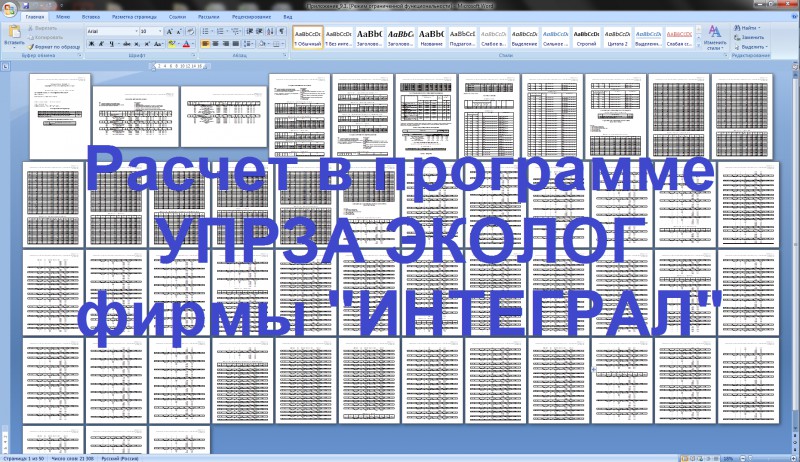Toggle superscript formatting

pyautogui.click(x=146, y=44)
